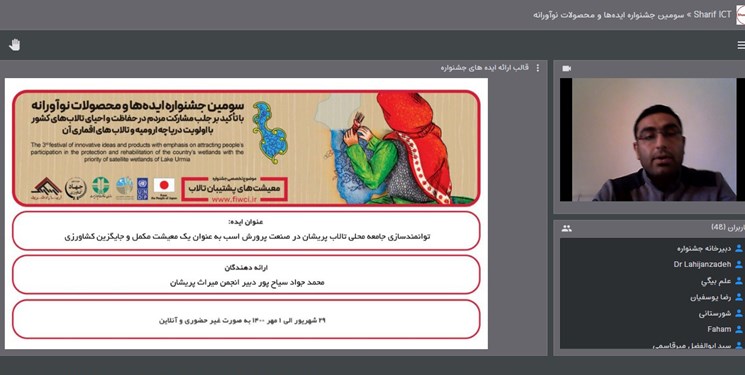Click the Sharif ICT breadcrumb link

[x=712, y=14]
